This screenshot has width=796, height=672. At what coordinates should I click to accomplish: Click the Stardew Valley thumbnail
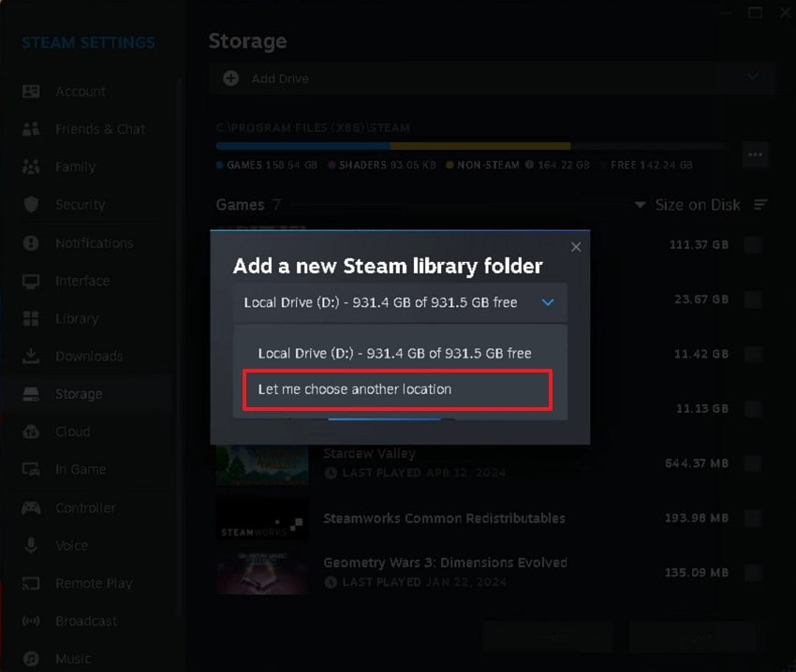pos(262,465)
